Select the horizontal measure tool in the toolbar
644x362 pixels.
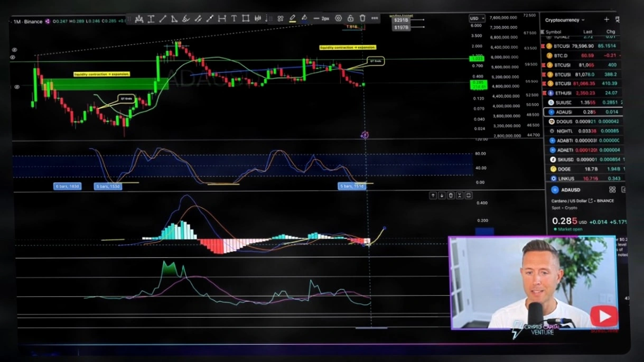click(x=221, y=18)
